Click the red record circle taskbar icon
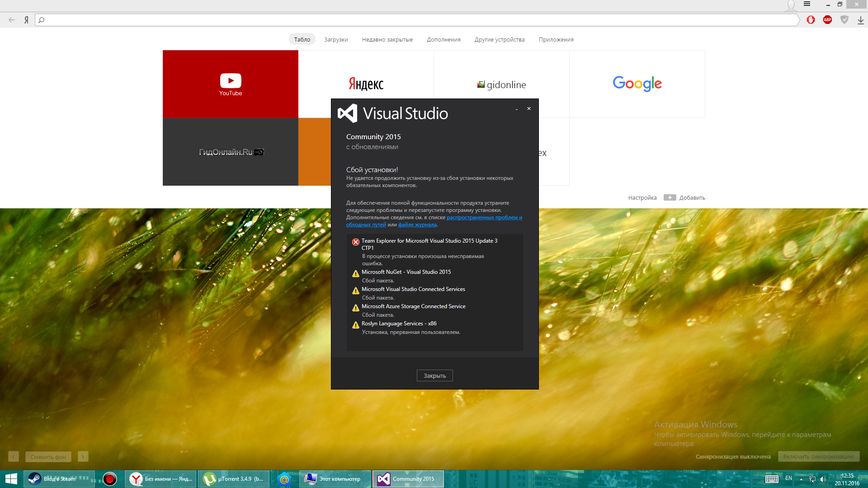 [109, 479]
